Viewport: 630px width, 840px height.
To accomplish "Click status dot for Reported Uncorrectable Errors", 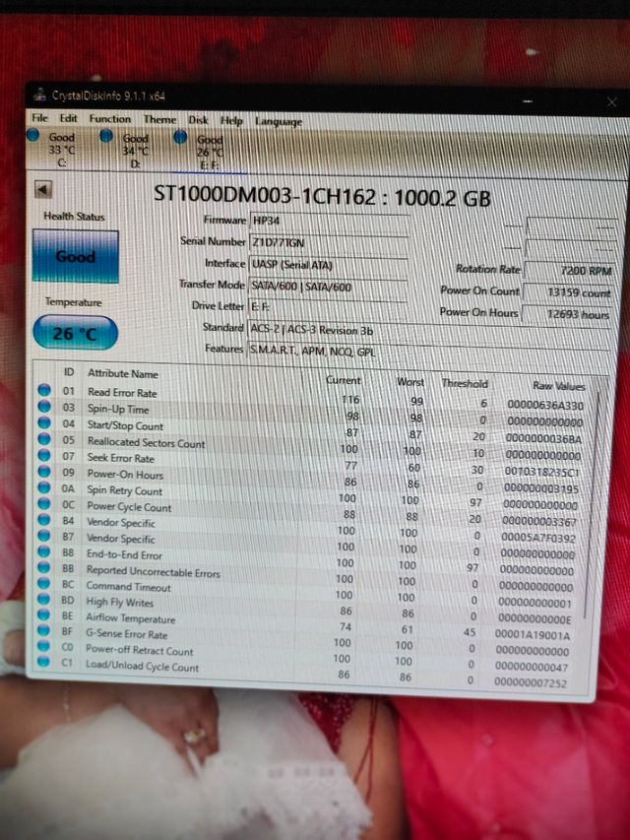I will coord(44,567).
